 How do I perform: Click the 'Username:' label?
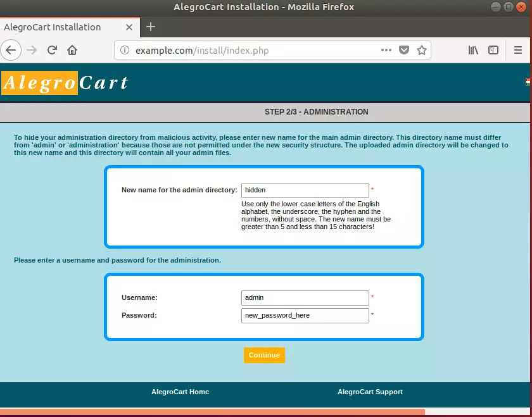click(139, 297)
